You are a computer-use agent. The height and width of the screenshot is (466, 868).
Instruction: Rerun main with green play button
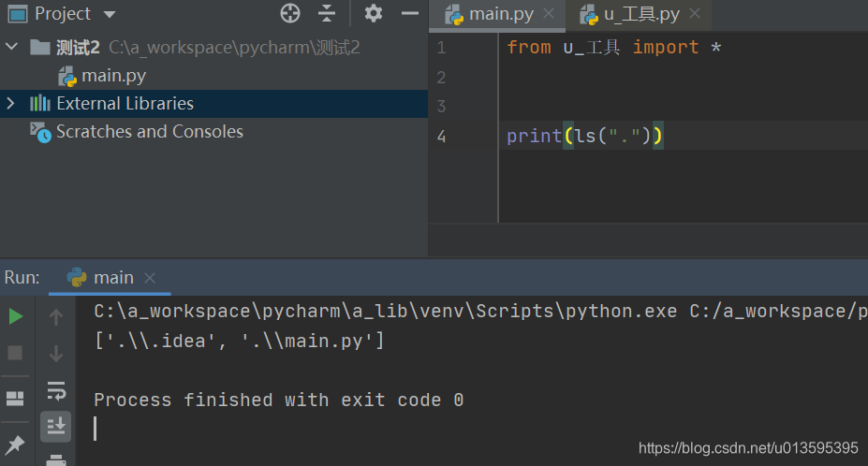(x=16, y=317)
